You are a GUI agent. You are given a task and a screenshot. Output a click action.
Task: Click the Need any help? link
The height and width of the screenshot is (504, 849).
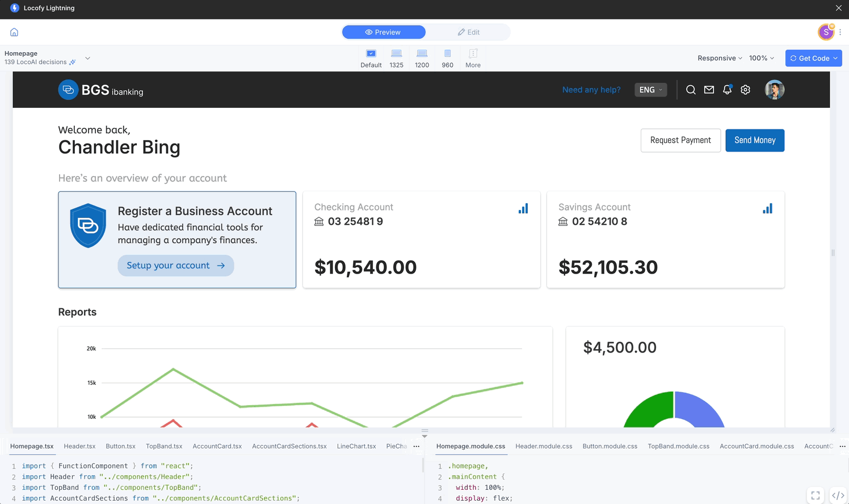pos(591,90)
